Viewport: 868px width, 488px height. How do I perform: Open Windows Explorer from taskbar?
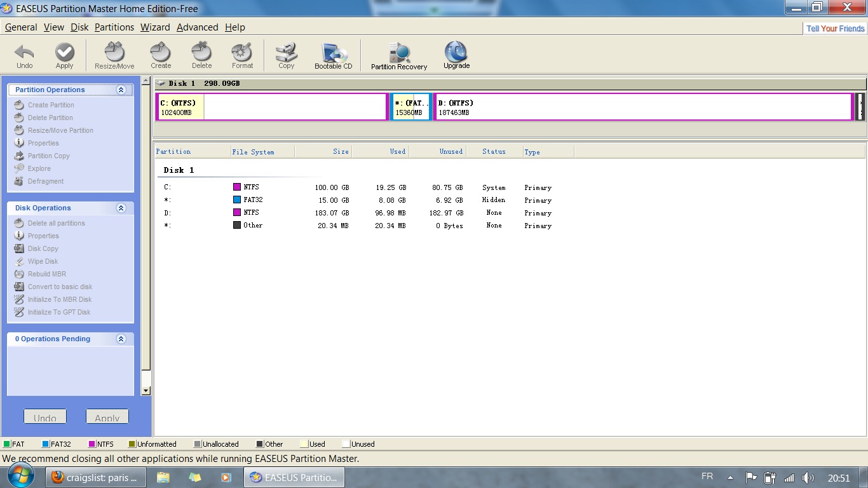[164, 477]
